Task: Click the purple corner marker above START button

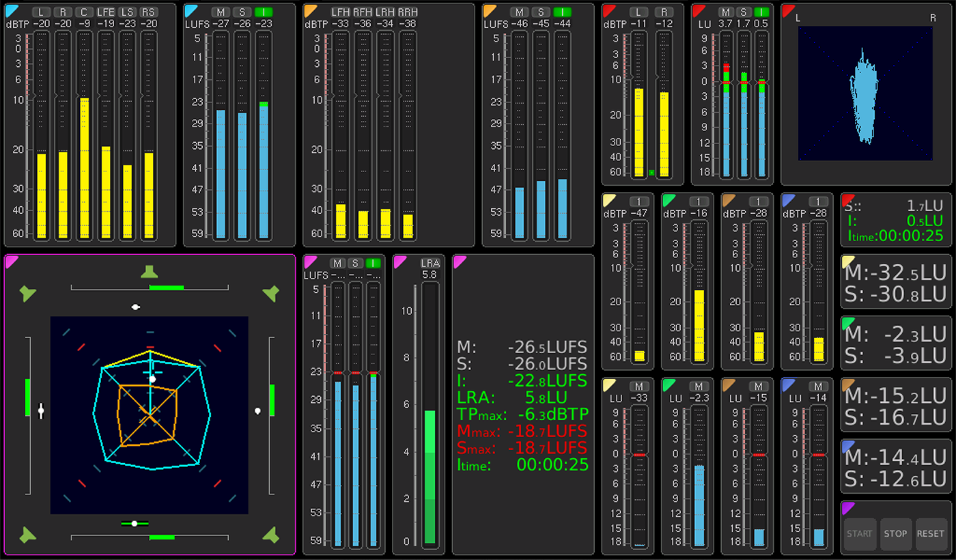Action: pos(847,507)
